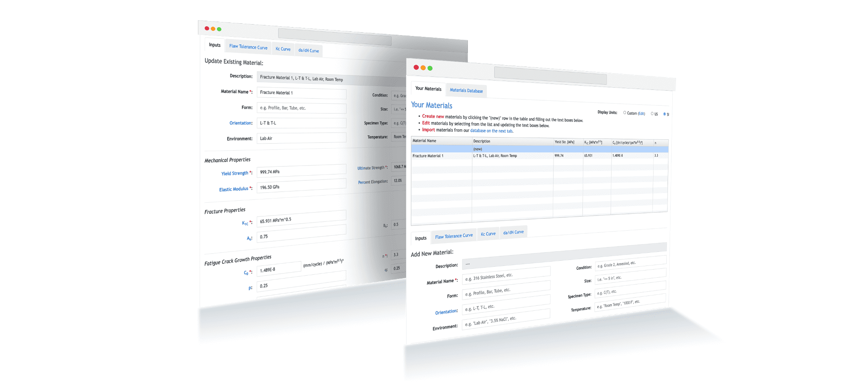This screenshot has height=384, width=868.
Task: Select the (new) row in materials table
Action: [x=540, y=149]
